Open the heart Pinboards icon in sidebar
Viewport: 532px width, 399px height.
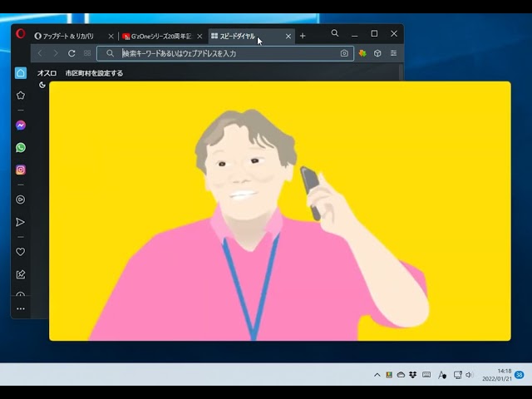coord(21,252)
